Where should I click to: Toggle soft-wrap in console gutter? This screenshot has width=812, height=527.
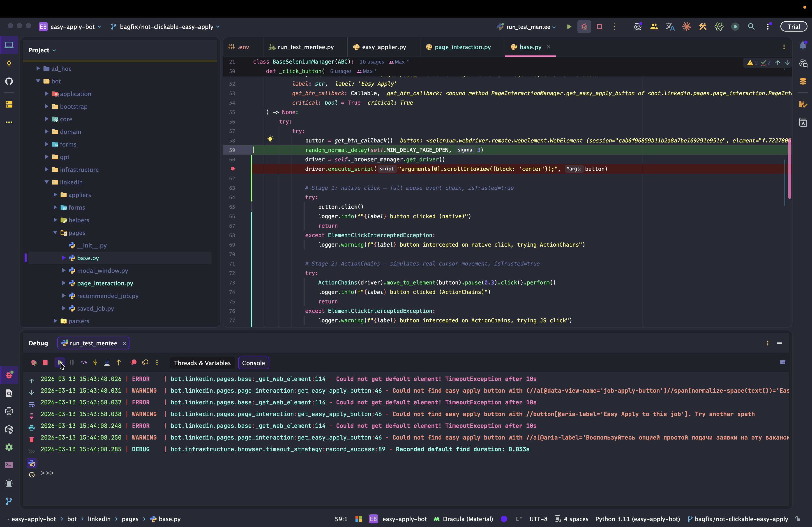point(31,405)
